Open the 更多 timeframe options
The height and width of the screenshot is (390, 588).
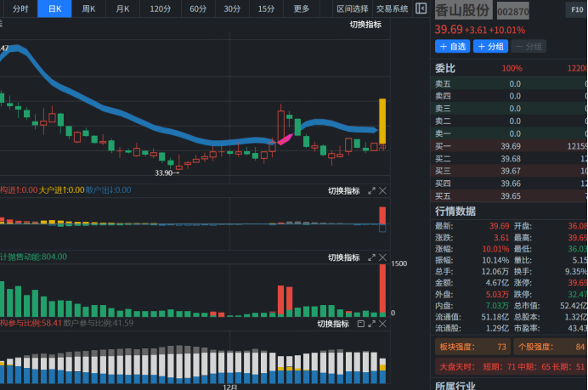click(302, 8)
